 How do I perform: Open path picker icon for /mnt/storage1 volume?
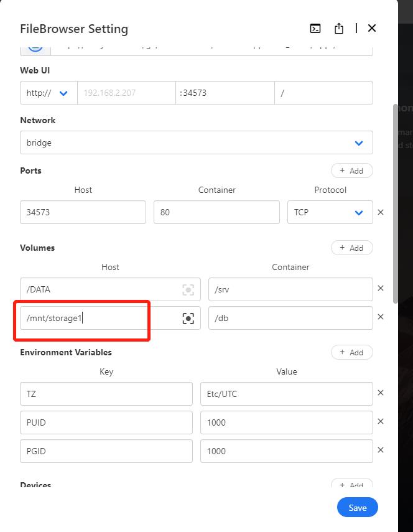(x=188, y=318)
